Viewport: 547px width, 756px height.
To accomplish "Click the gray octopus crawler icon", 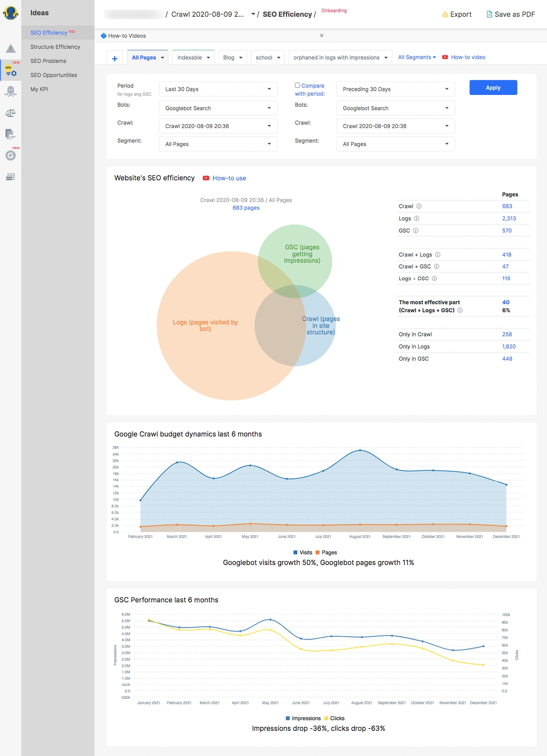I will point(10,92).
